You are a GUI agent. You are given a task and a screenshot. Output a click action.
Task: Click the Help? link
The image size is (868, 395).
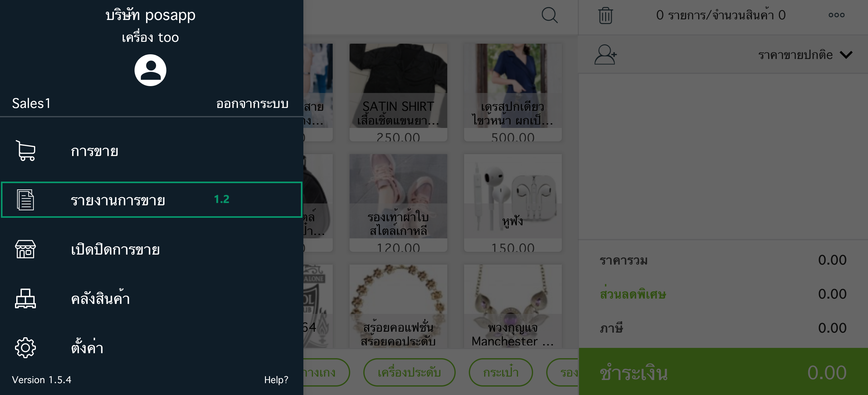point(276,379)
